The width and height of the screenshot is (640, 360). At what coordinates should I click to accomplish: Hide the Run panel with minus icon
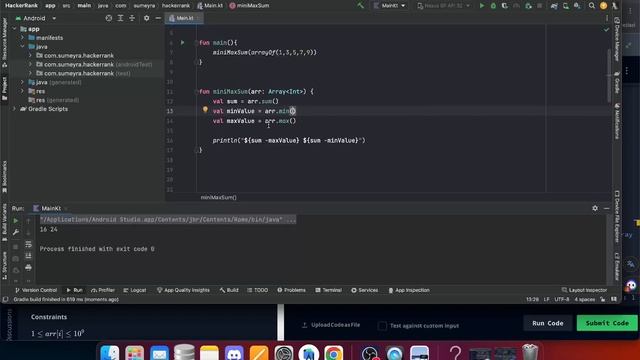point(607,208)
